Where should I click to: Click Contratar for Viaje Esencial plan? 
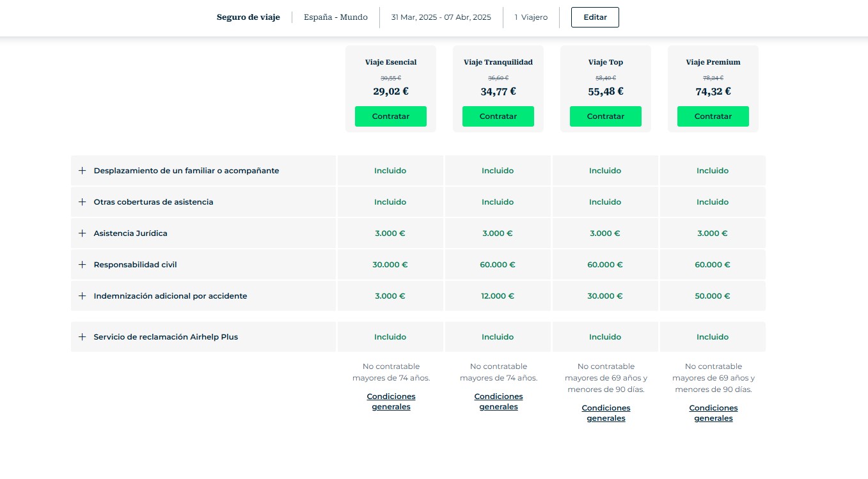pyautogui.click(x=391, y=116)
